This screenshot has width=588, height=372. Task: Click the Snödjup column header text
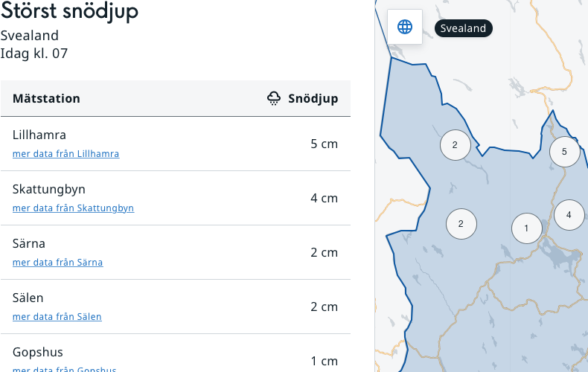(313, 99)
